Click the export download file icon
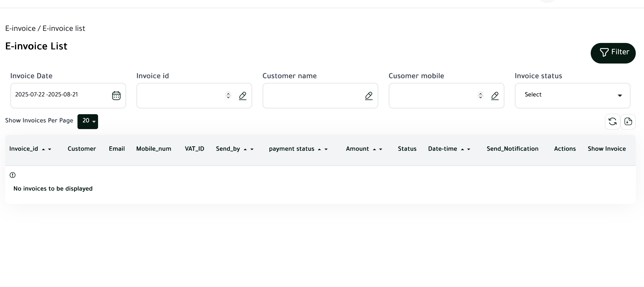The width and height of the screenshot is (644, 287). (x=628, y=122)
